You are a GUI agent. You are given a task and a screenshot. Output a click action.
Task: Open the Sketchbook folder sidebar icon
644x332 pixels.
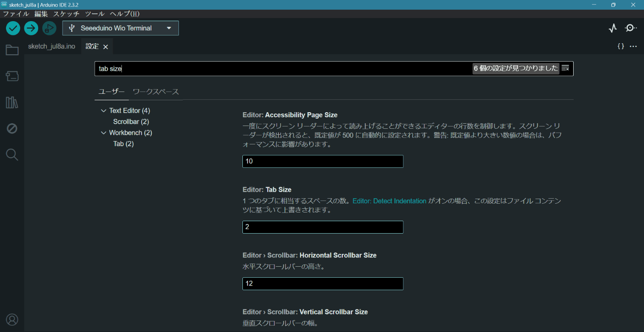click(x=12, y=50)
